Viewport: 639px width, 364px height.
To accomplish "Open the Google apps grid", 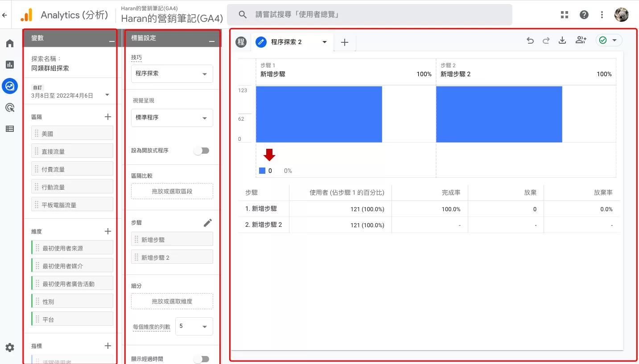I will pyautogui.click(x=565, y=15).
